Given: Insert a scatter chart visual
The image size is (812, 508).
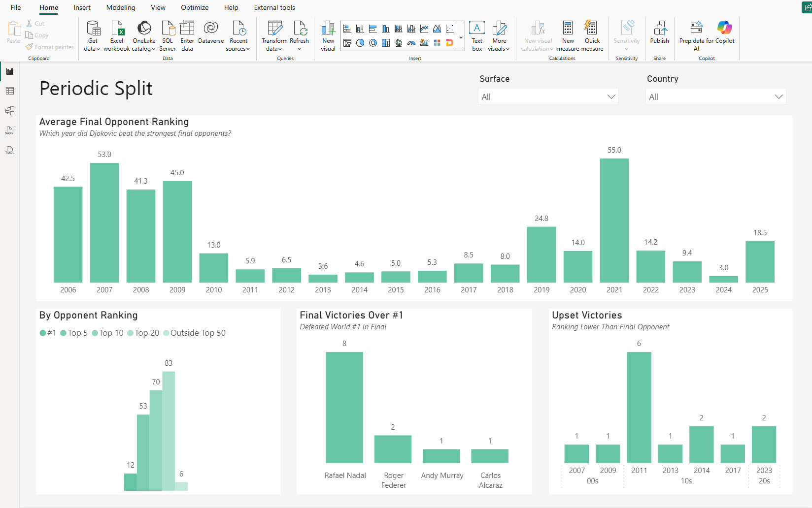Looking at the screenshot, I should [x=450, y=29].
